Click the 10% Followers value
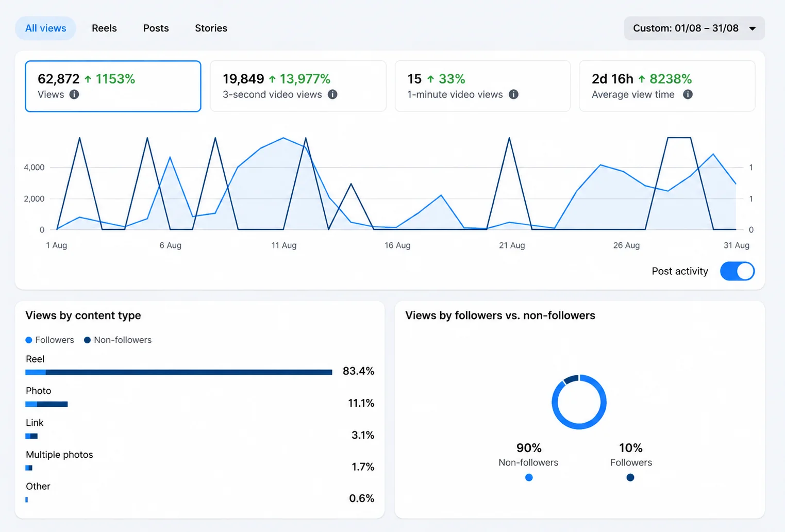785x532 pixels. tap(631, 448)
